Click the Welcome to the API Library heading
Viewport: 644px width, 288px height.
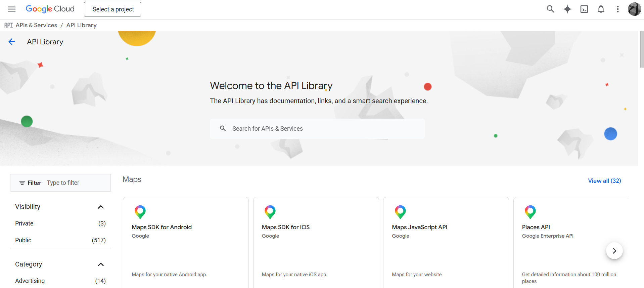point(271,86)
